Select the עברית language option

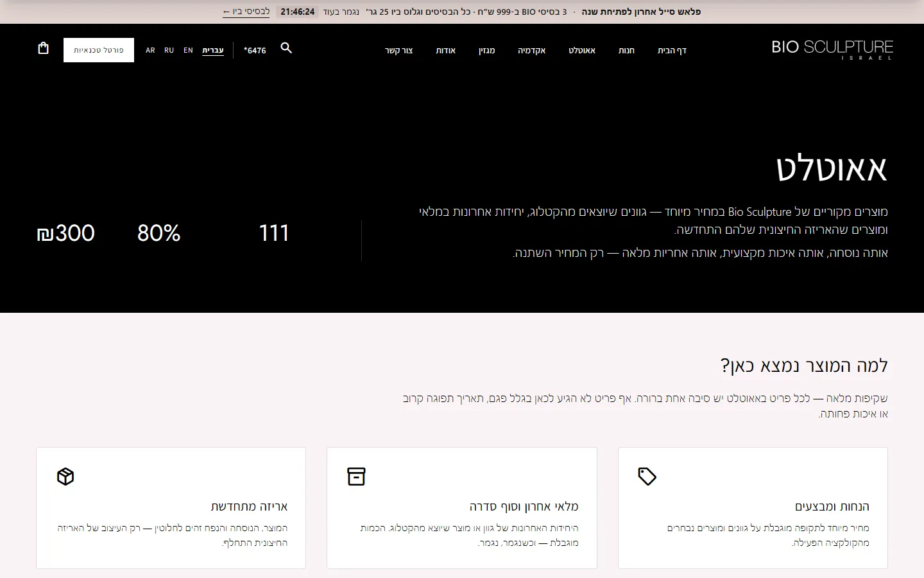click(x=213, y=50)
